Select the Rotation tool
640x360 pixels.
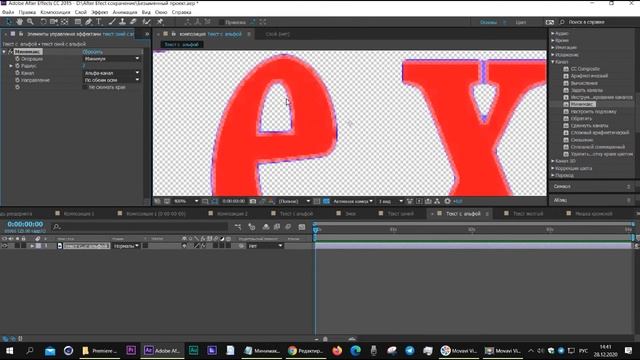pyautogui.click(x=43, y=22)
